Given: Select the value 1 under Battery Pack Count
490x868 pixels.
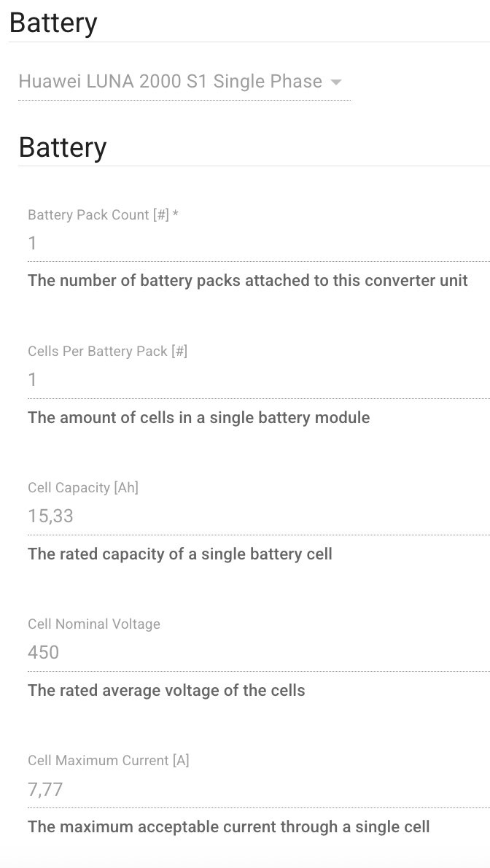Looking at the screenshot, I should click(32, 243).
